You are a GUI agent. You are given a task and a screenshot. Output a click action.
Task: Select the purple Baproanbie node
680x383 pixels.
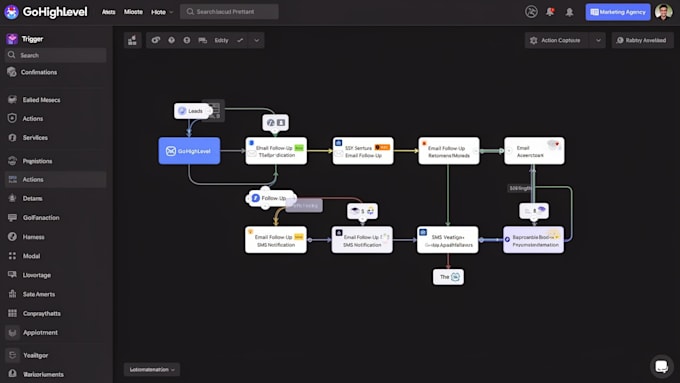click(x=534, y=240)
